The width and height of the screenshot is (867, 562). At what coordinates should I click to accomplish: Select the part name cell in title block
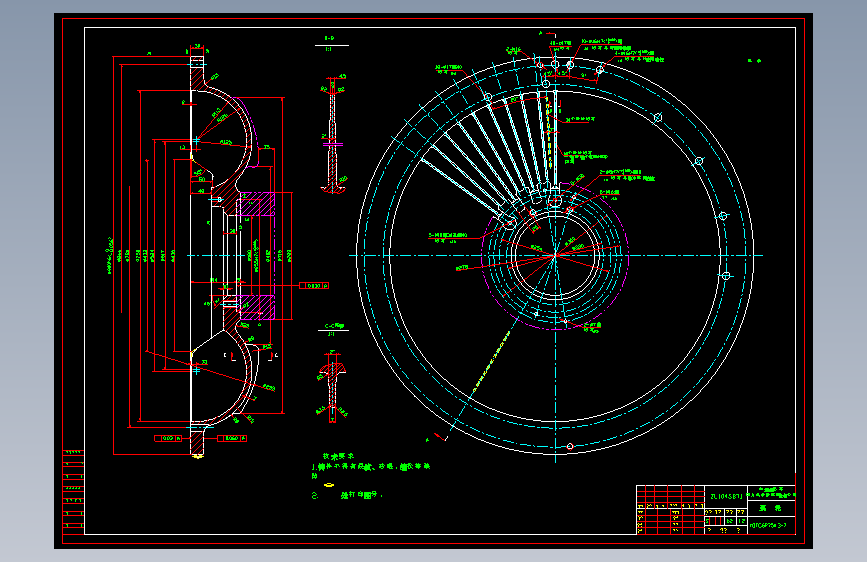(x=771, y=508)
